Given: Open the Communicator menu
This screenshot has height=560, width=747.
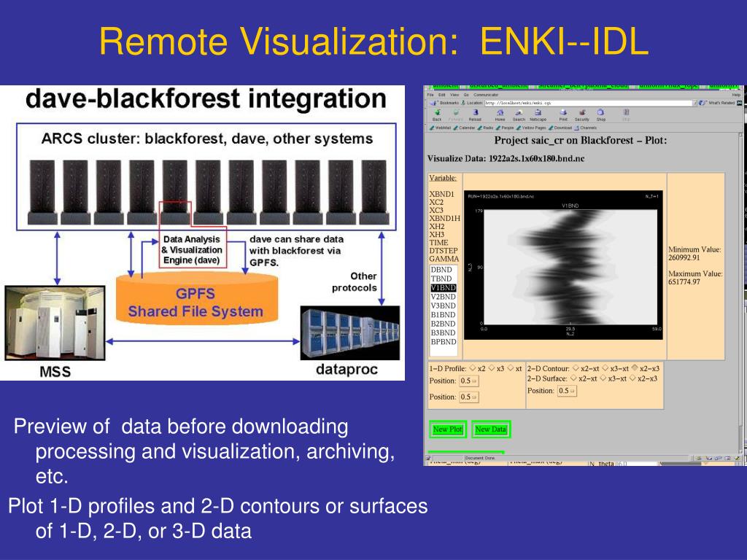Looking at the screenshot, I should (x=485, y=95).
